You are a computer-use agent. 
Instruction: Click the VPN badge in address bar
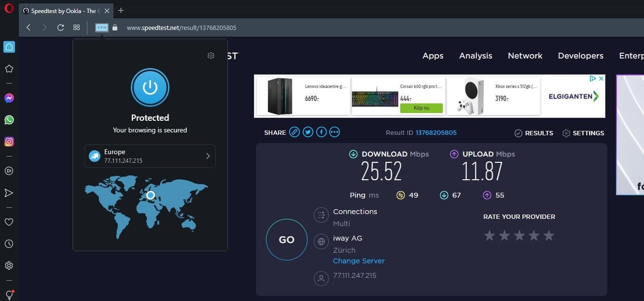pyautogui.click(x=102, y=28)
